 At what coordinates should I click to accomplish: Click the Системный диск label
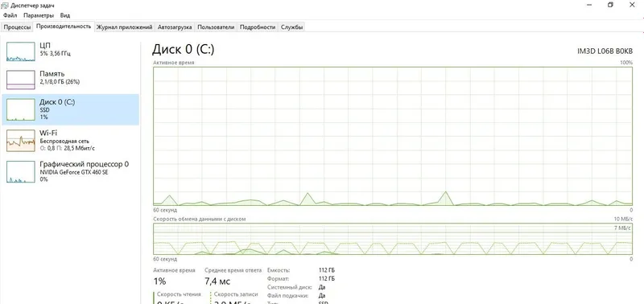[290, 287]
